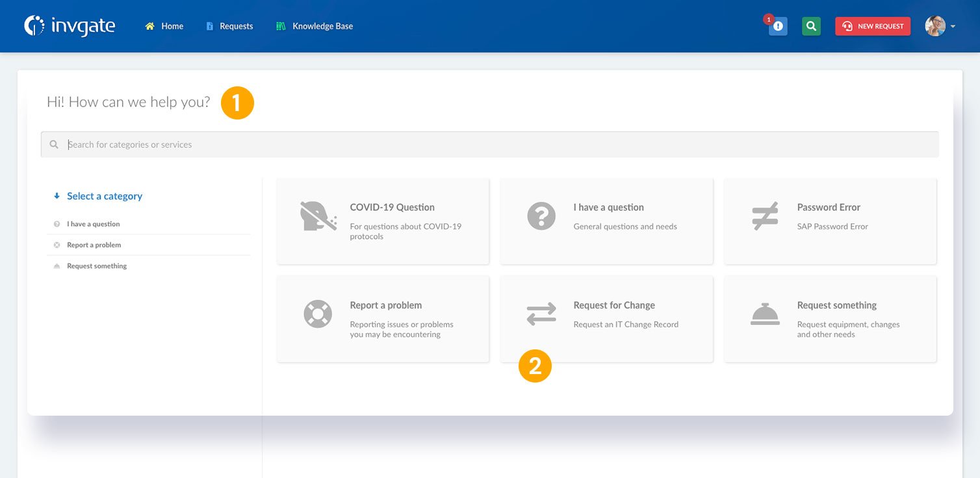This screenshot has width=980, height=478.
Task: Select the I have a question category
Action: click(x=92, y=223)
